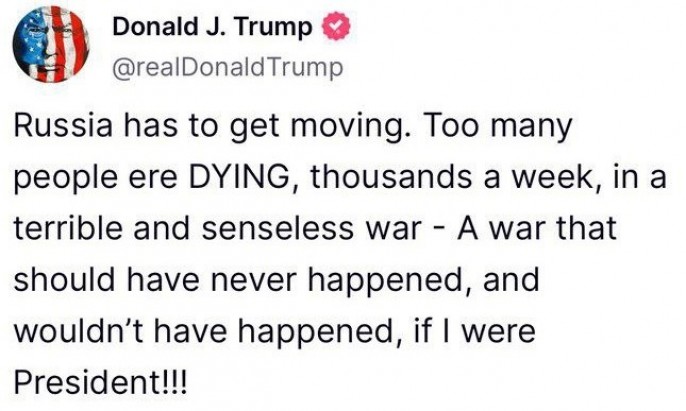Click the line wouldn't have happened, if I were

[274, 331]
